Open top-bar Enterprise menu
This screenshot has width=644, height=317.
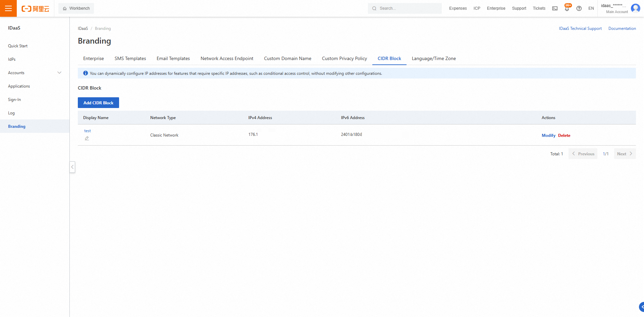496,8
